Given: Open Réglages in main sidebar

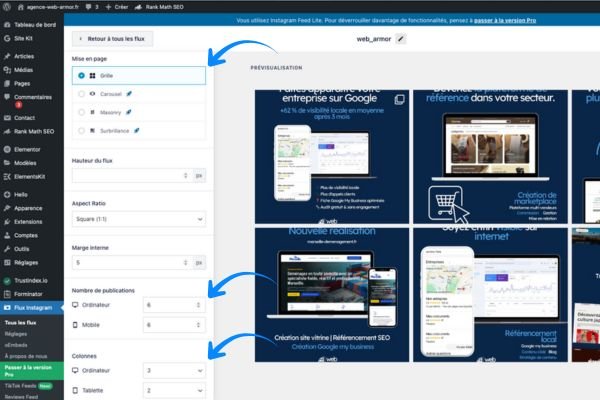Looking at the screenshot, I should 31,263.
